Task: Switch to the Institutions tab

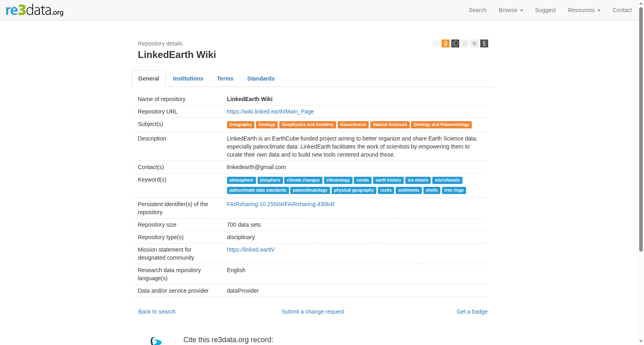Action: tap(188, 79)
